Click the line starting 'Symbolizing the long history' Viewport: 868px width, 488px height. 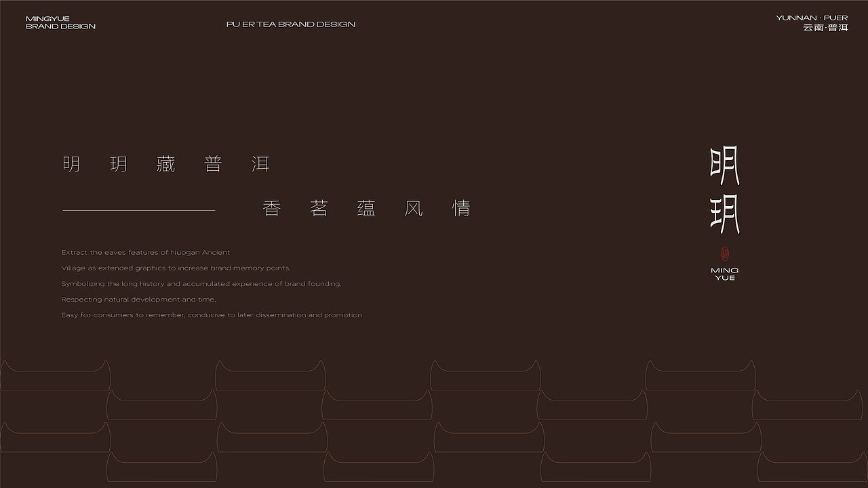201,284
